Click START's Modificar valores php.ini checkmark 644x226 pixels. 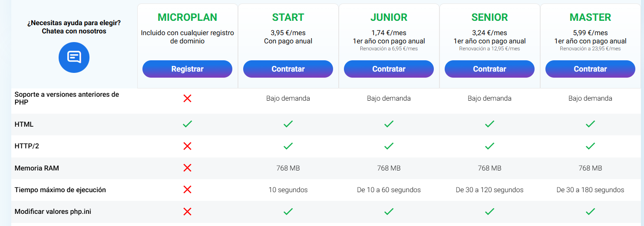(x=288, y=212)
